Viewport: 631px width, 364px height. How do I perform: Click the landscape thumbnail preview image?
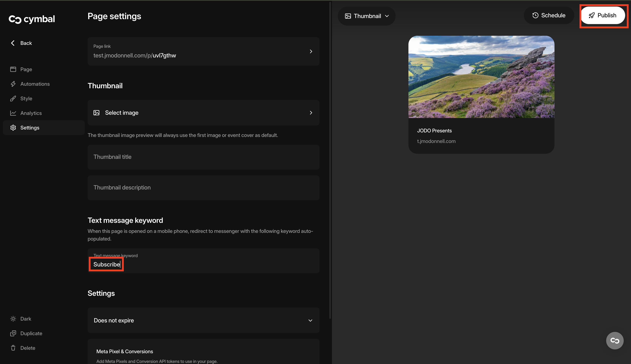481,77
